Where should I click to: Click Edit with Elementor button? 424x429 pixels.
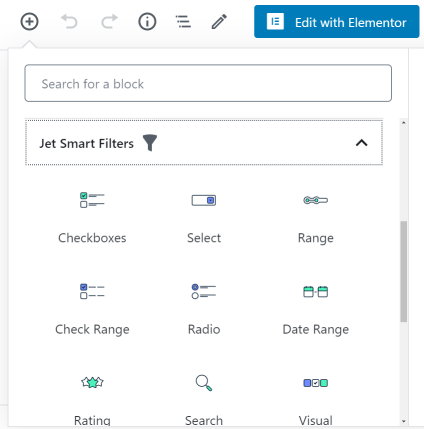[337, 22]
